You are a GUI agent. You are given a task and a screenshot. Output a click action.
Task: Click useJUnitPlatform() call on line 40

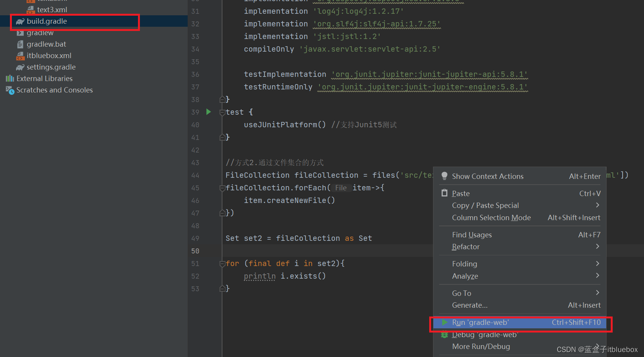click(x=285, y=125)
